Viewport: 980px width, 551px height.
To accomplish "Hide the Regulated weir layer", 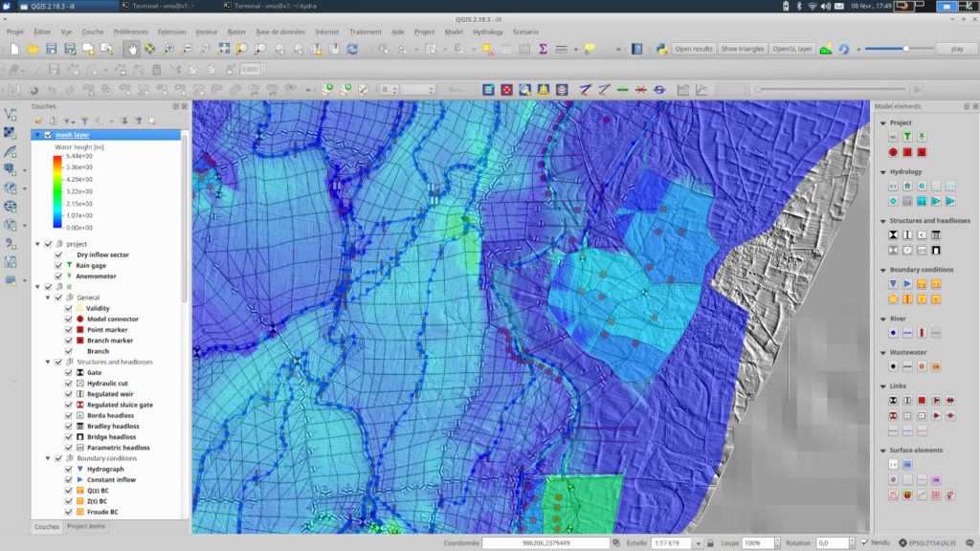I will tap(69, 392).
